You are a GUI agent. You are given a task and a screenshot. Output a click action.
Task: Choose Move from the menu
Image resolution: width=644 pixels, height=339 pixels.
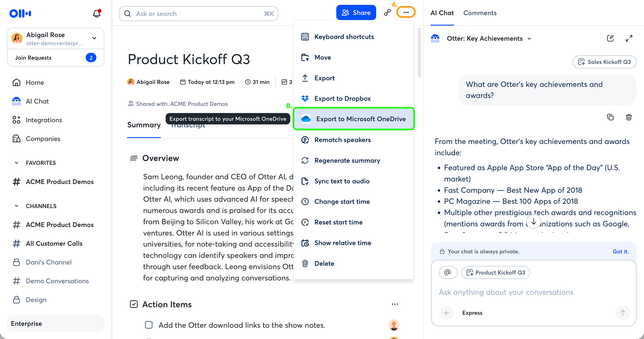pos(354,57)
